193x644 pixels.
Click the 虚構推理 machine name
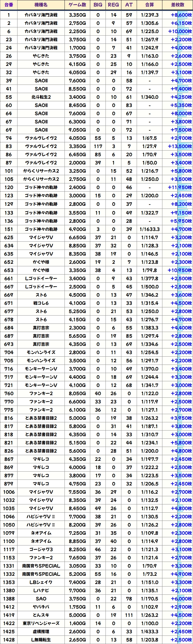tap(41, 631)
